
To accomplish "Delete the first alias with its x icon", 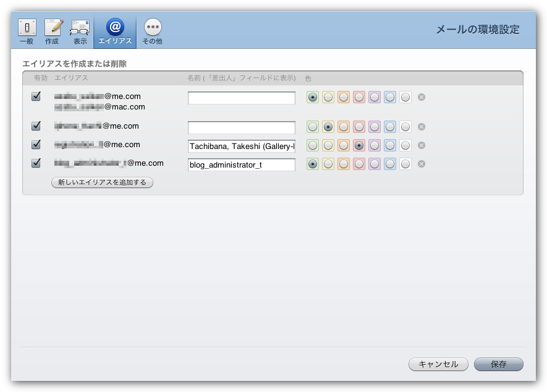I will pos(422,97).
